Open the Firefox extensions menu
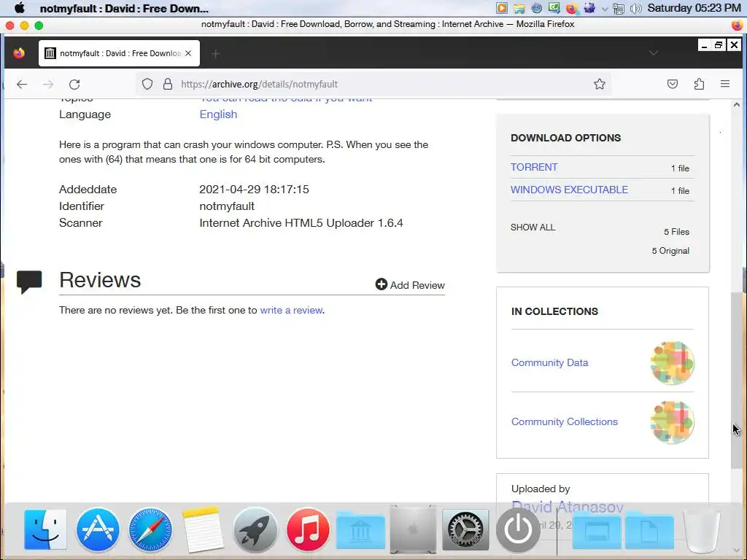The width and height of the screenshot is (747, 560). pos(699,85)
